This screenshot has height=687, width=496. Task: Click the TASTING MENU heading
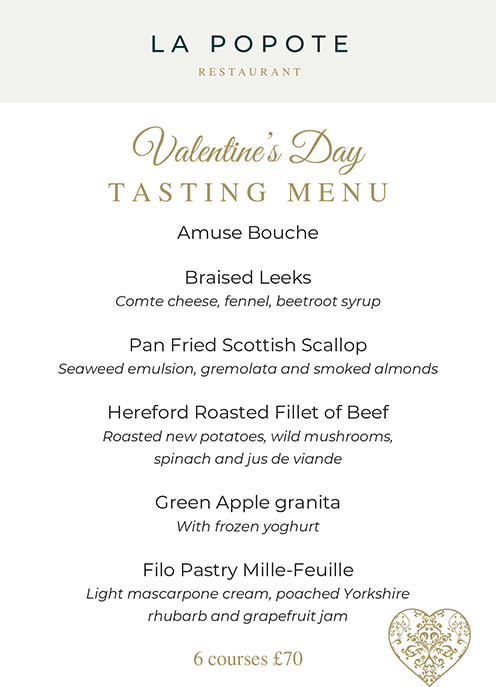pyautogui.click(x=248, y=192)
